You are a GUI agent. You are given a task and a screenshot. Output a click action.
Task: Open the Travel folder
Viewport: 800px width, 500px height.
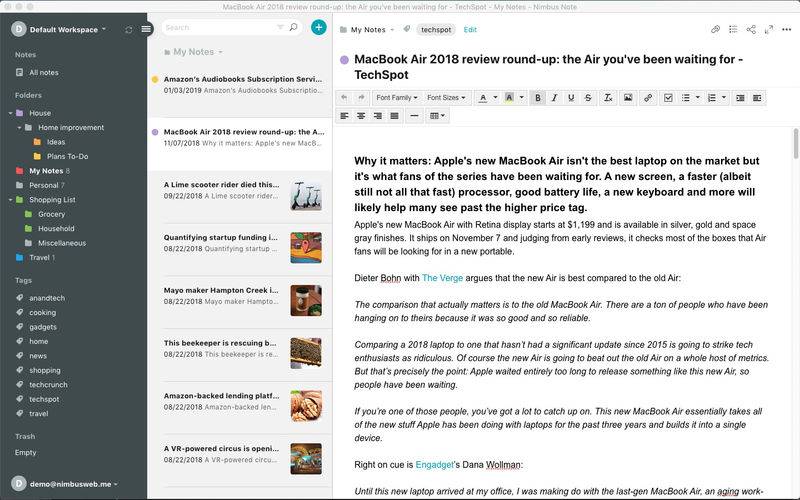(39, 258)
